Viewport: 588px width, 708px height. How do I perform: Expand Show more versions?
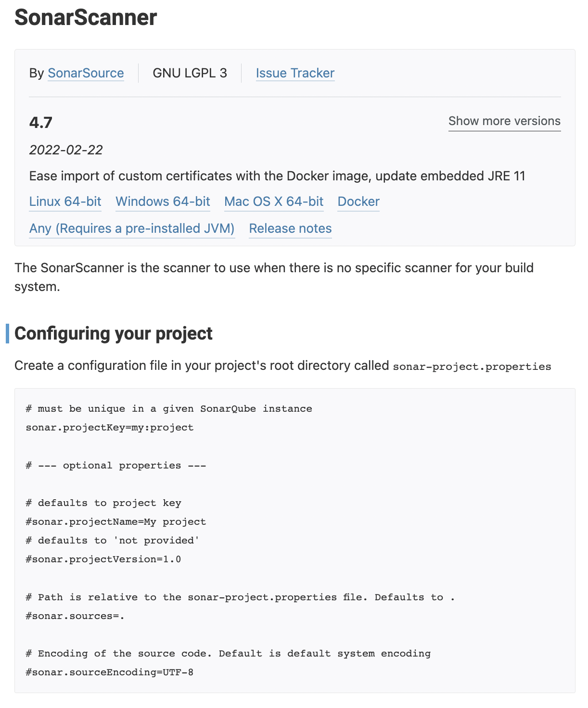click(x=504, y=121)
